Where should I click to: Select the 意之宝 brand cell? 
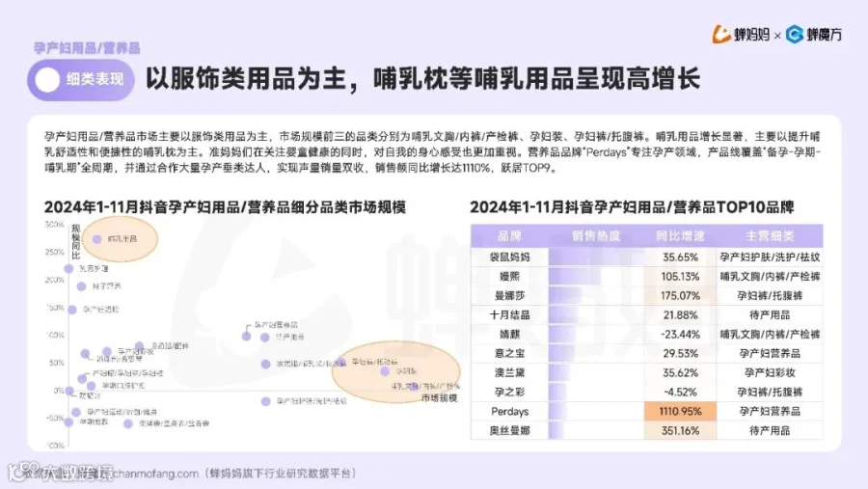tap(509, 353)
